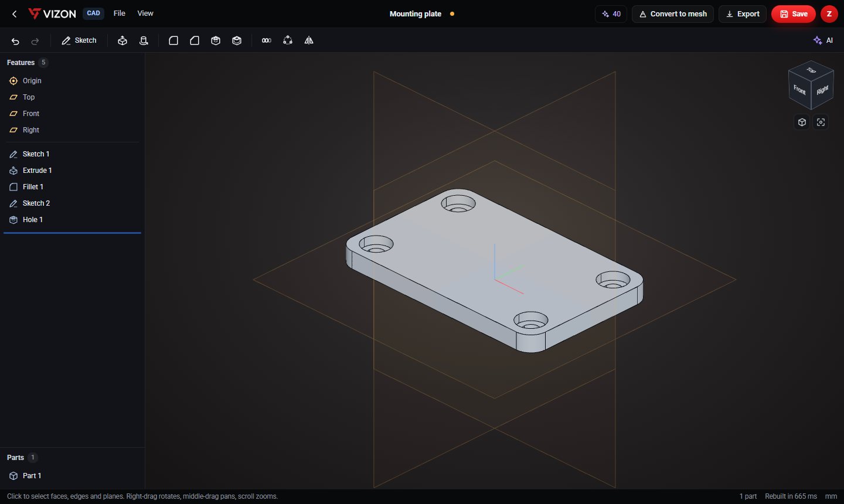The width and height of the screenshot is (844, 504).
Task: Click the mm units in the status bar
Action: 831,496
